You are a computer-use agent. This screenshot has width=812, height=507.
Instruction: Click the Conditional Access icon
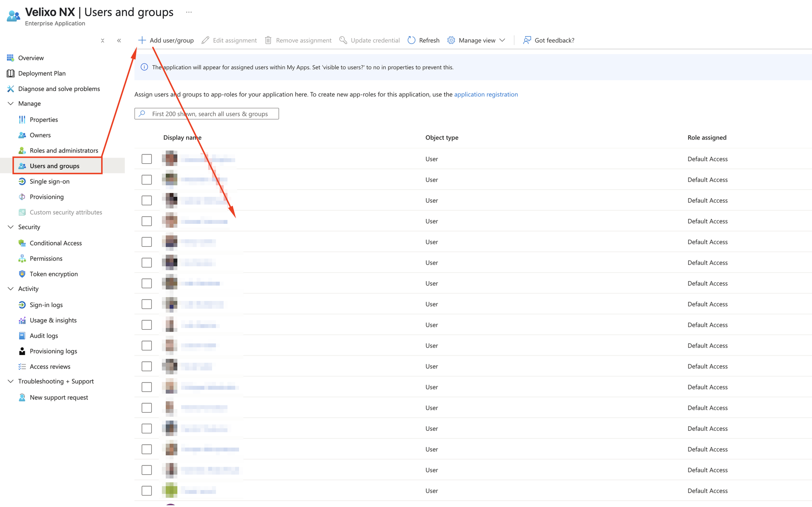click(22, 243)
